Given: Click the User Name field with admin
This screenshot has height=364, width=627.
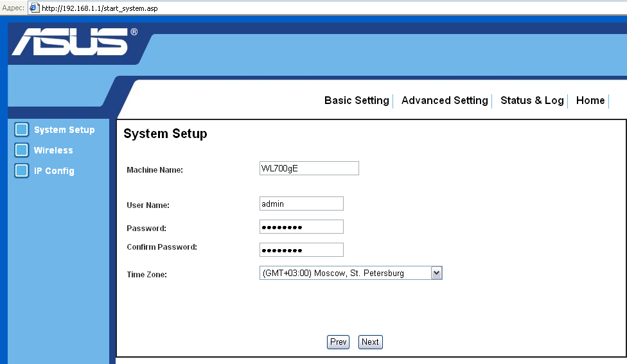Looking at the screenshot, I should coord(301,204).
